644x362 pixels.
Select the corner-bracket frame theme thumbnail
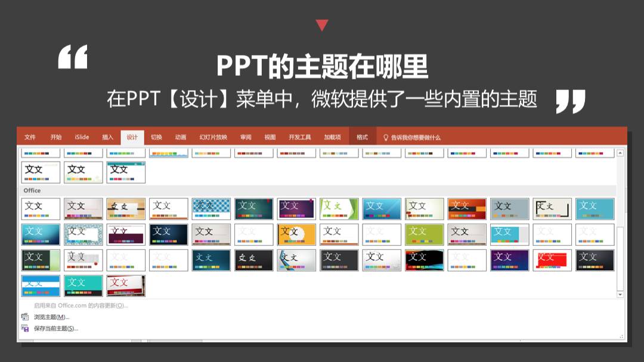point(552,209)
